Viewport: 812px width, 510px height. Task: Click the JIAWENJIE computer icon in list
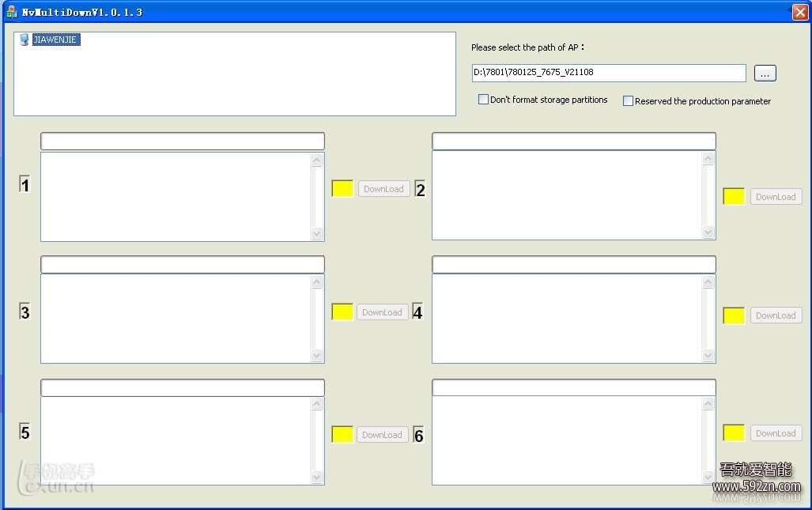25,40
